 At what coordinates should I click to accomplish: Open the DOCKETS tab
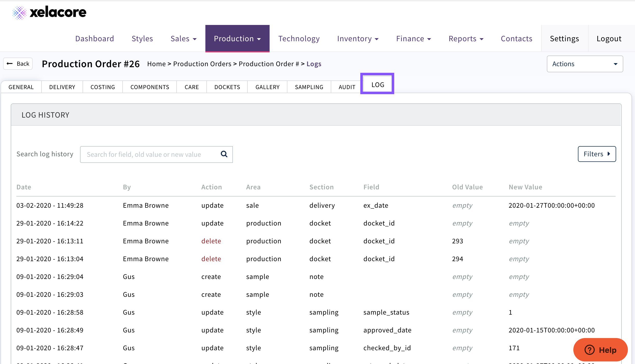227,87
